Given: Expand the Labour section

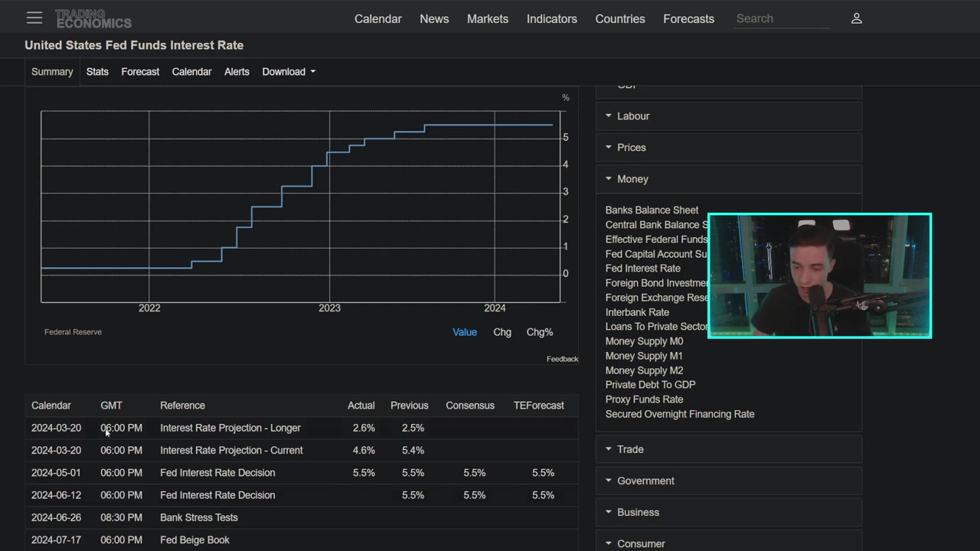Looking at the screenshot, I should click(x=729, y=116).
